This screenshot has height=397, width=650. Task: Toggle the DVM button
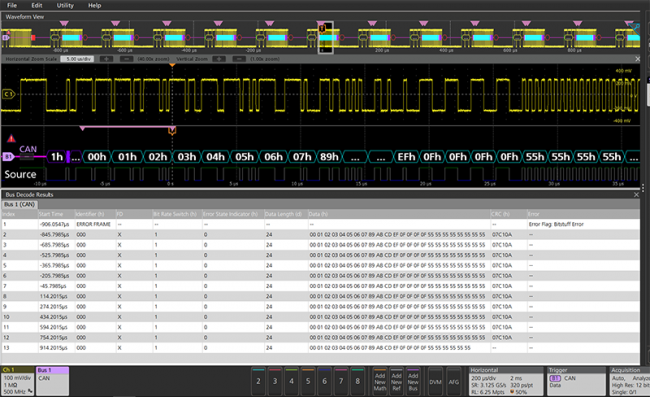(x=435, y=381)
